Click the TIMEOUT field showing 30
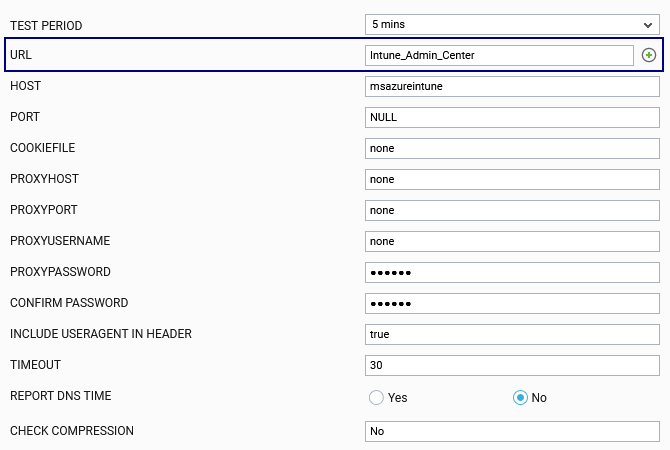 [x=512, y=365]
